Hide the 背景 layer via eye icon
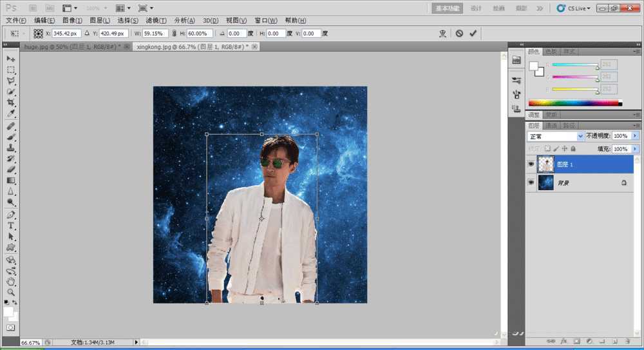This screenshot has height=350, width=644. 531,183
